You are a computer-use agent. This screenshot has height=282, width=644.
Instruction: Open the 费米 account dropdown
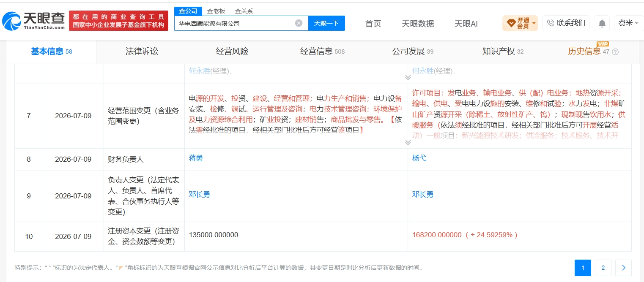[629, 23]
